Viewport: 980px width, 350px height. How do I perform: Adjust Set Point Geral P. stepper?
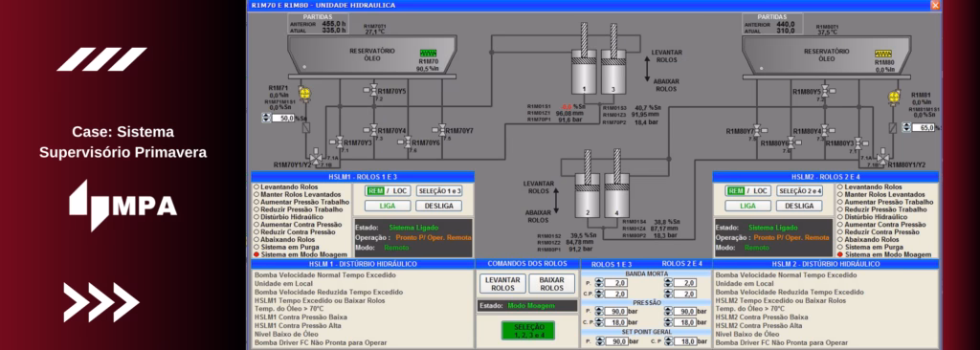pyautogui.click(x=600, y=341)
